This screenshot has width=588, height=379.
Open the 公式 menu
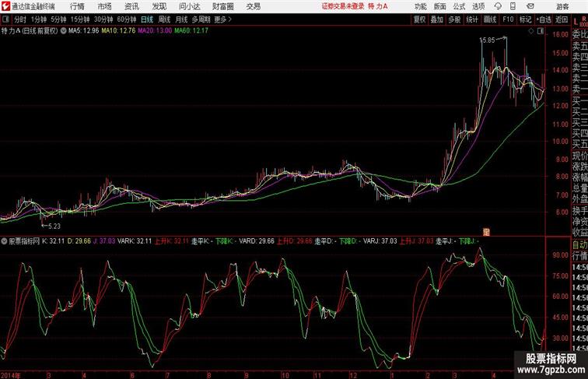[x=459, y=6]
